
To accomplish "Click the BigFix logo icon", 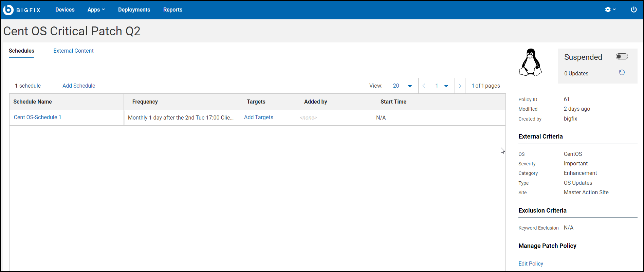I will [8, 10].
